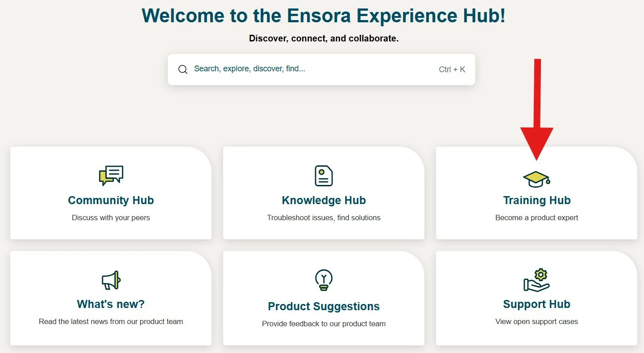Click 'Become a product expert' text
Screen dimensions: 644x353
pyautogui.click(x=536, y=218)
